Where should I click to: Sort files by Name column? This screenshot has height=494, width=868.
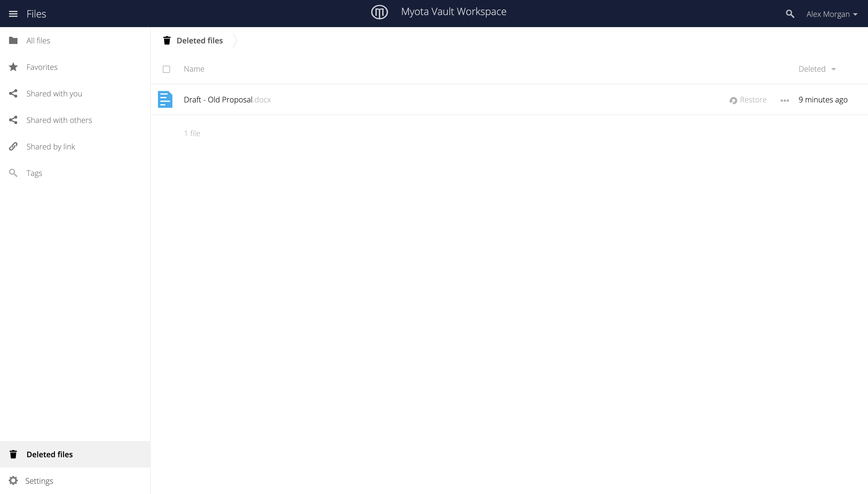pos(194,69)
